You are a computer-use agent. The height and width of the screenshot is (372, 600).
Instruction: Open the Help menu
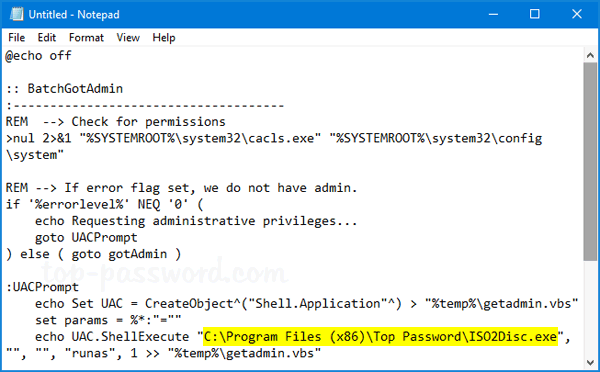pos(164,38)
